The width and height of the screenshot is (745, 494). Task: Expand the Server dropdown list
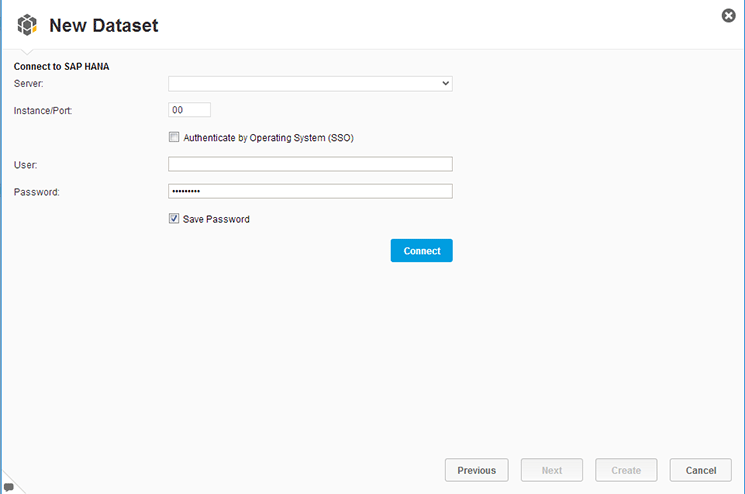(x=446, y=84)
